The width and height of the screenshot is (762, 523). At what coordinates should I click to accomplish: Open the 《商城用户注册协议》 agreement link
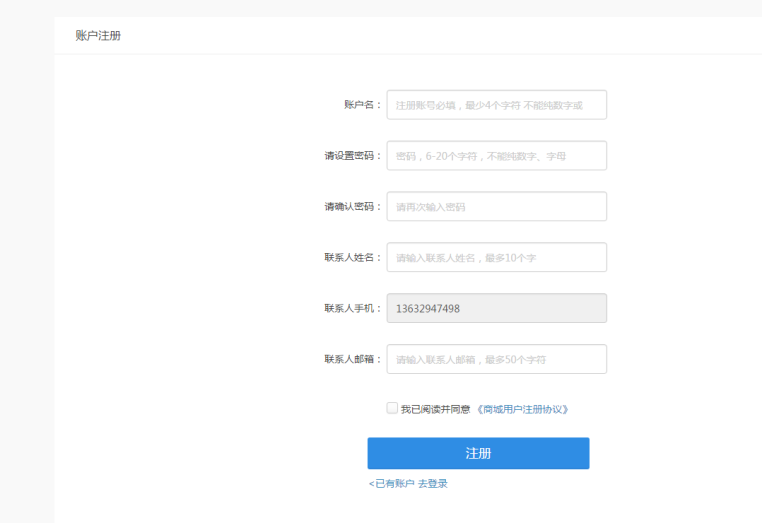[522, 409]
